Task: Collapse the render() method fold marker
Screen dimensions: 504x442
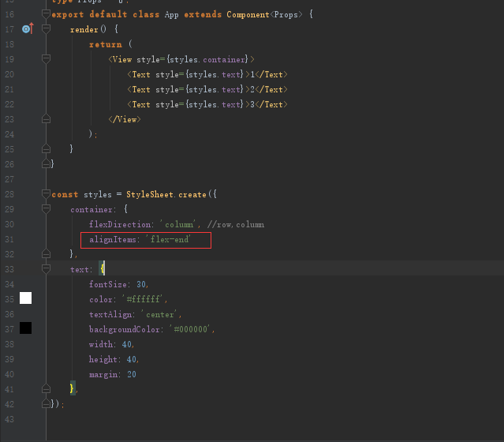Action: pos(46,29)
